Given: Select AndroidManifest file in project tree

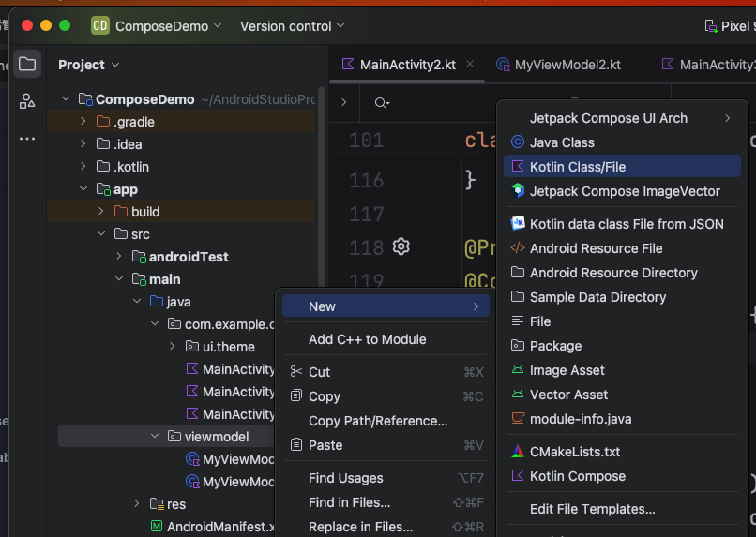Looking at the screenshot, I should tap(219, 527).
